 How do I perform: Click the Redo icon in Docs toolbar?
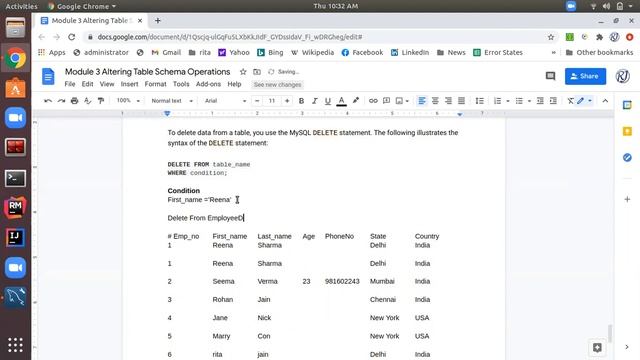pos(61,101)
